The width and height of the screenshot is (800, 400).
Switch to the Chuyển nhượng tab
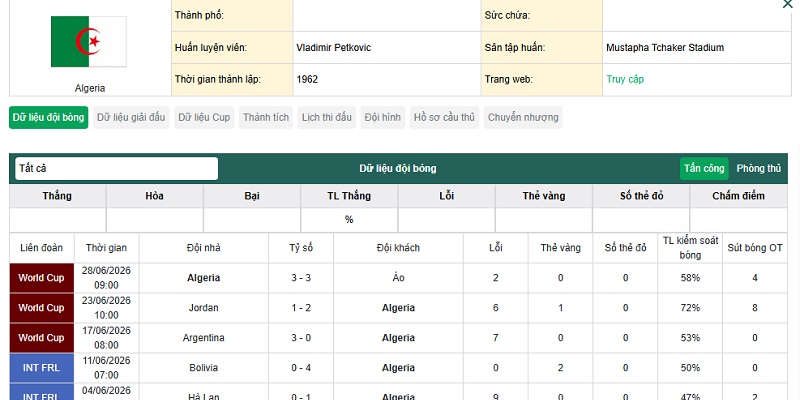pos(523,117)
